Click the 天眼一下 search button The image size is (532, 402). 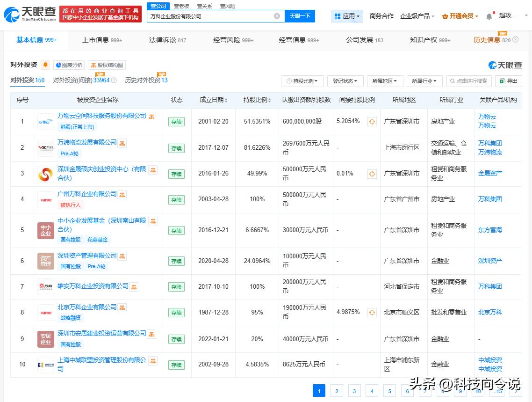point(300,16)
